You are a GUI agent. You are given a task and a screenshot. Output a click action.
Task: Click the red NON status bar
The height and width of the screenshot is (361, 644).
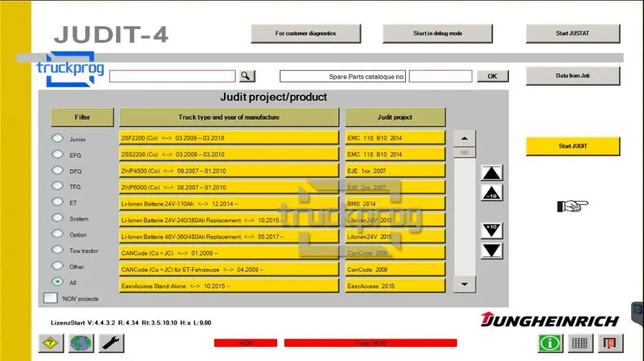click(245, 343)
